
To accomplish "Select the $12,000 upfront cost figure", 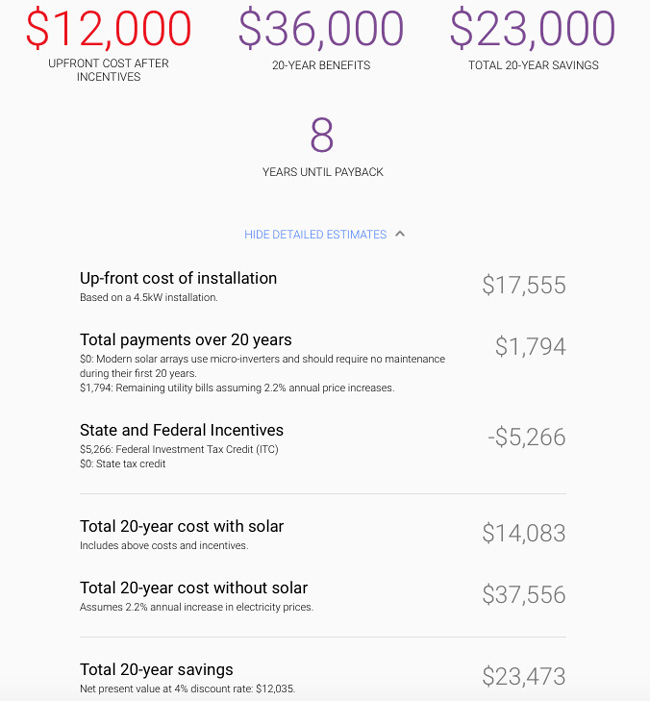I will 109,29.
